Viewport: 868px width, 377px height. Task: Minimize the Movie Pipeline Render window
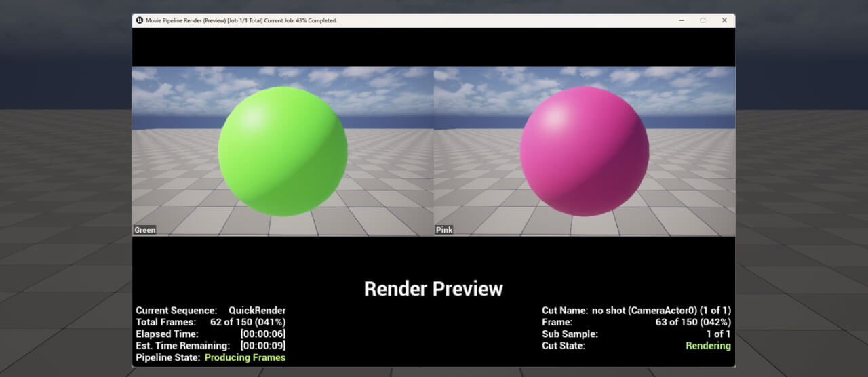pyautogui.click(x=681, y=20)
